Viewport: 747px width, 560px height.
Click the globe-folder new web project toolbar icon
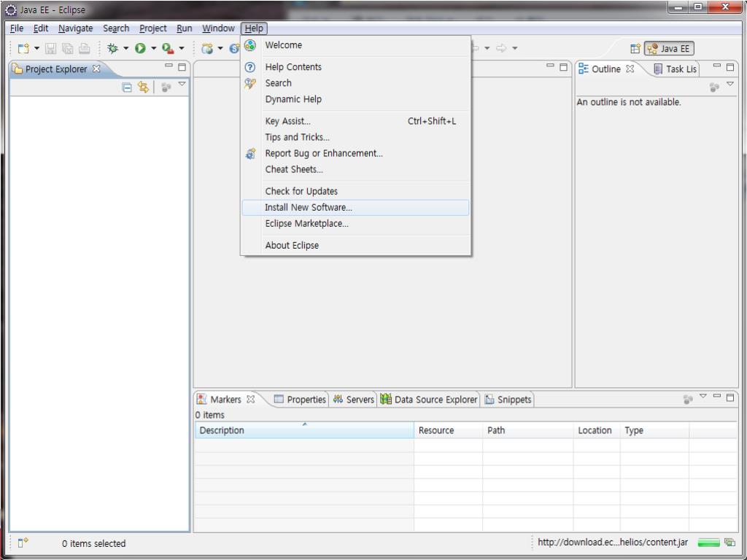point(207,48)
